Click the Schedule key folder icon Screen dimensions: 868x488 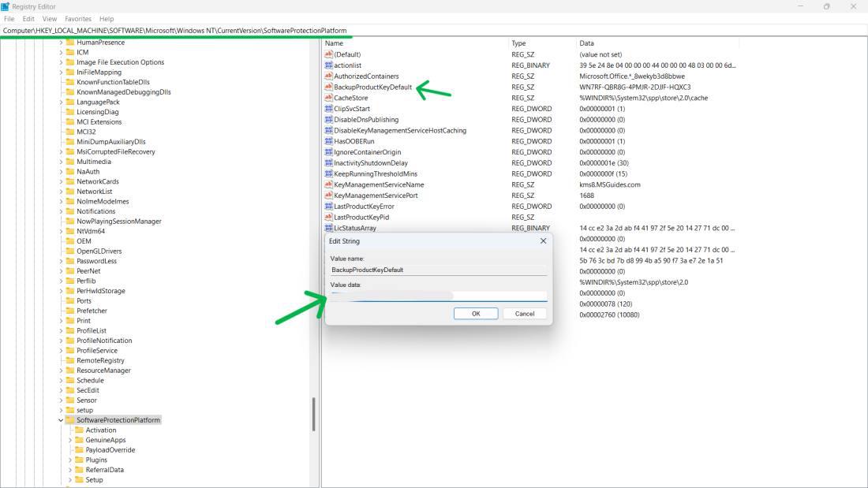tap(69, 380)
